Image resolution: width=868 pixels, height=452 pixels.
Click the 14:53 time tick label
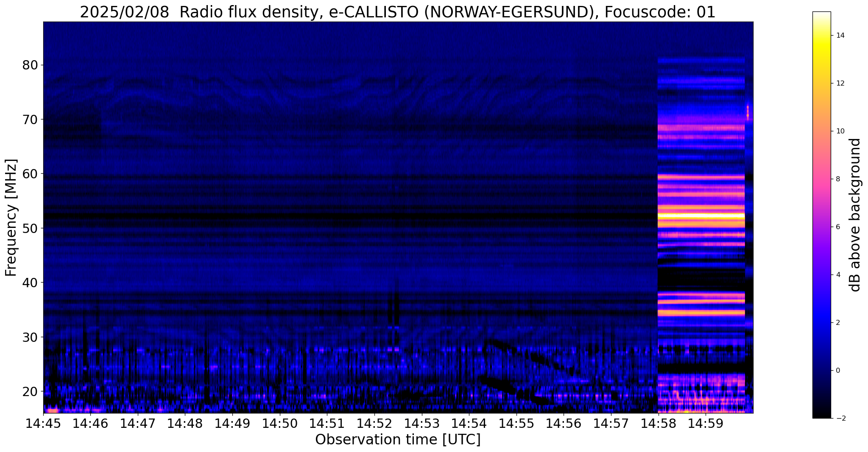[x=421, y=423]
